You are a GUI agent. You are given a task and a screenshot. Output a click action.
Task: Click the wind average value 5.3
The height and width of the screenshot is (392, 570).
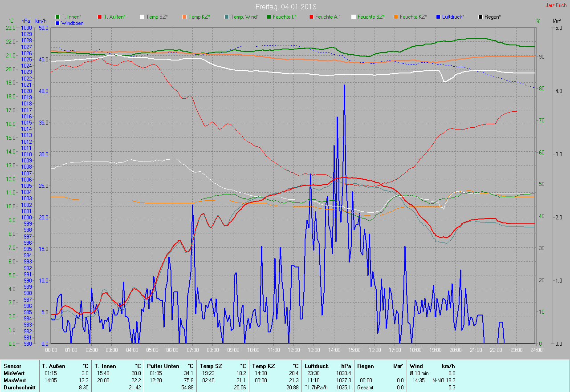452,388
